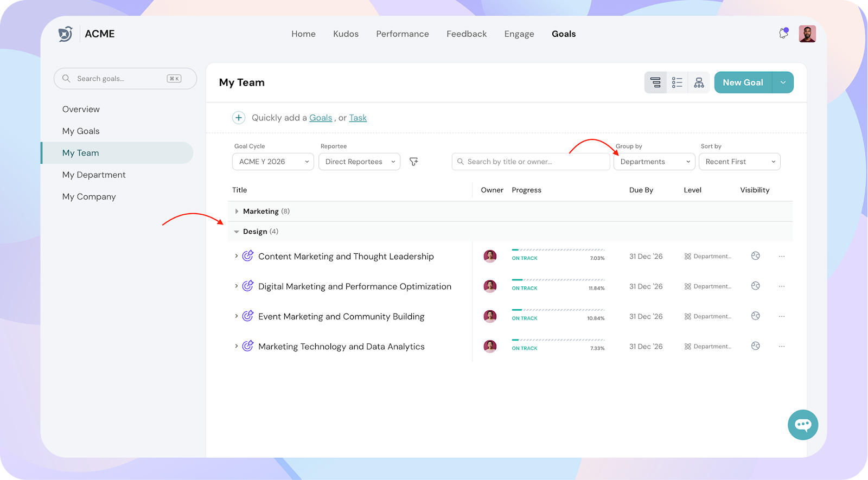Click the Task quick-add link
This screenshot has width=868, height=480.
(358, 118)
